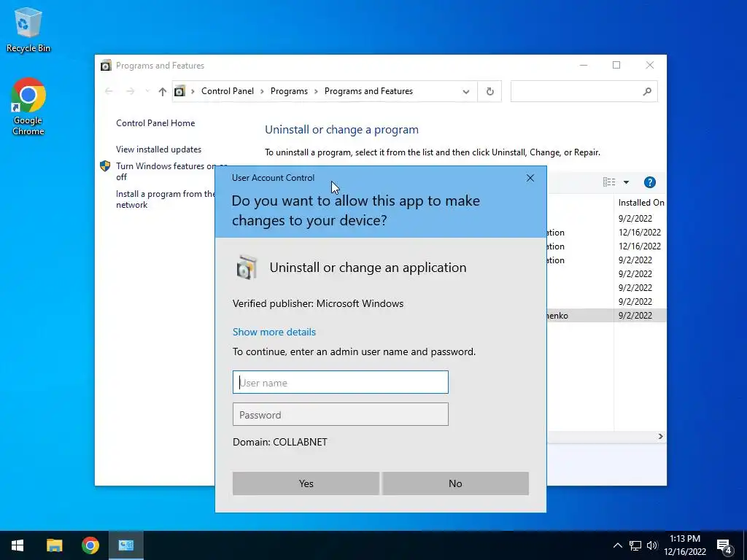Click the No button in UAC dialog
The image size is (747, 560).
pyautogui.click(x=455, y=483)
